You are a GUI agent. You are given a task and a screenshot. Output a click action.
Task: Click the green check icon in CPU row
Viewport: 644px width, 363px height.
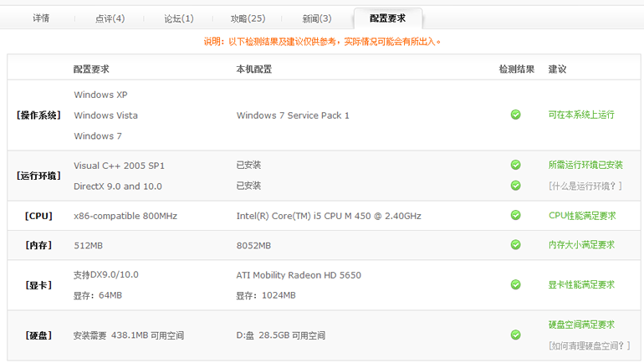(x=516, y=215)
